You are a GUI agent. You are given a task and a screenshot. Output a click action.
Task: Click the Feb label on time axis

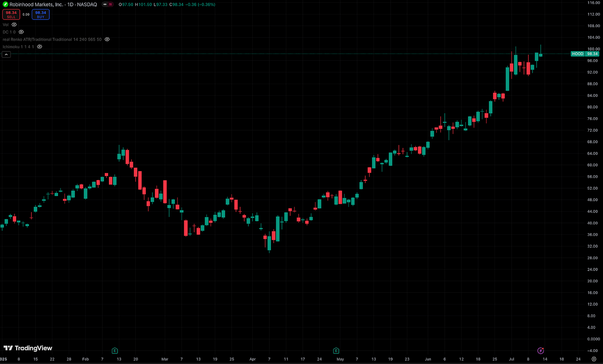(x=85, y=359)
